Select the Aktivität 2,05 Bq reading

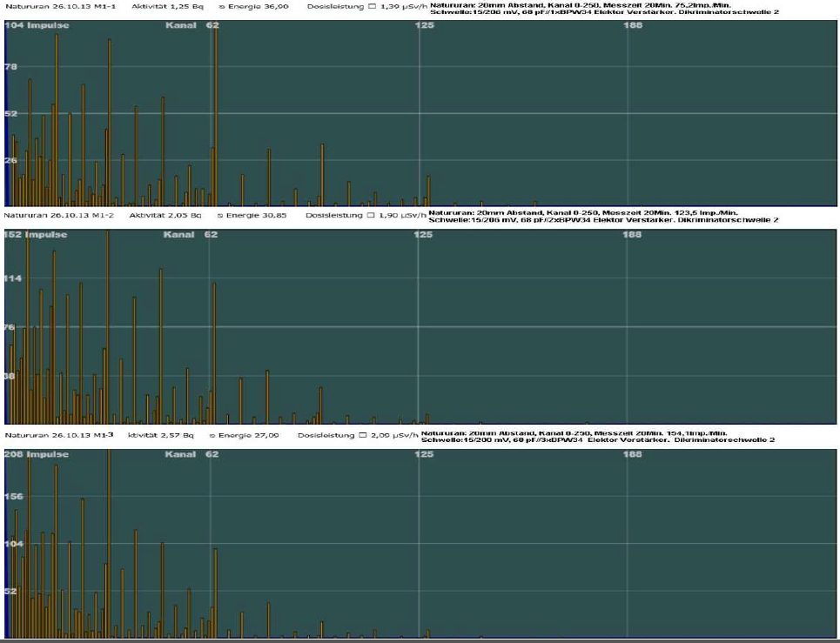pyautogui.click(x=165, y=215)
